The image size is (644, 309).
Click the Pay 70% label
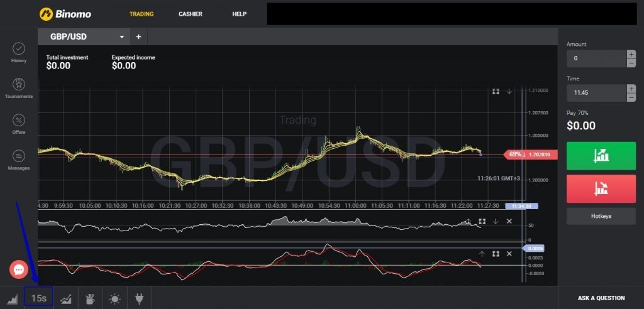tap(577, 113)
